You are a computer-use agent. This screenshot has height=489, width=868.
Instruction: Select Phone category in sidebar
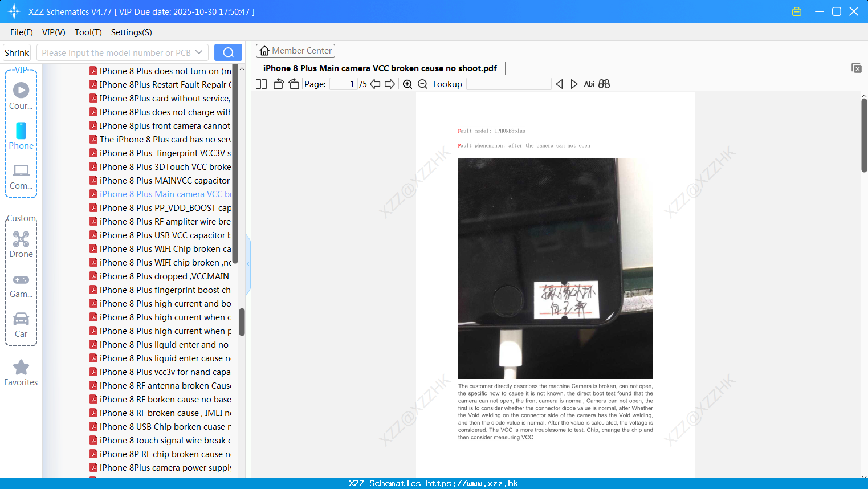(21, 136)
